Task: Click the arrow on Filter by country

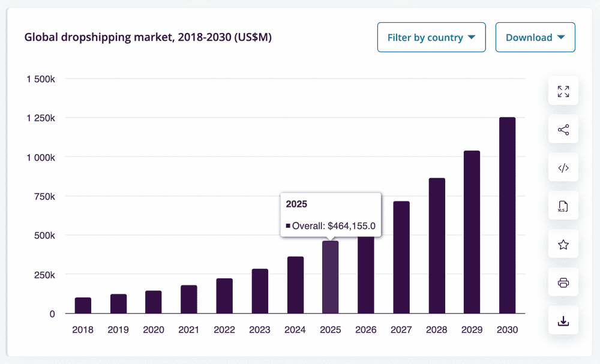Action: [472, 37]
